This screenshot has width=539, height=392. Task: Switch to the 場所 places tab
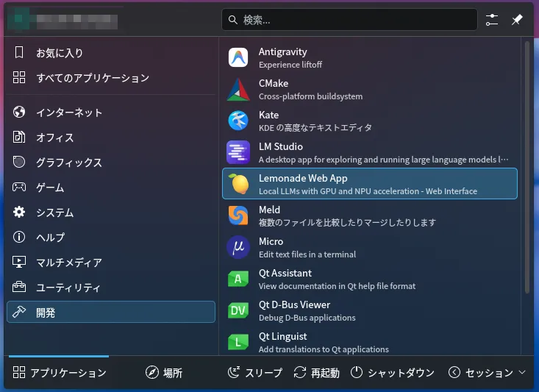pyautogui.click(x=164, y=372)
